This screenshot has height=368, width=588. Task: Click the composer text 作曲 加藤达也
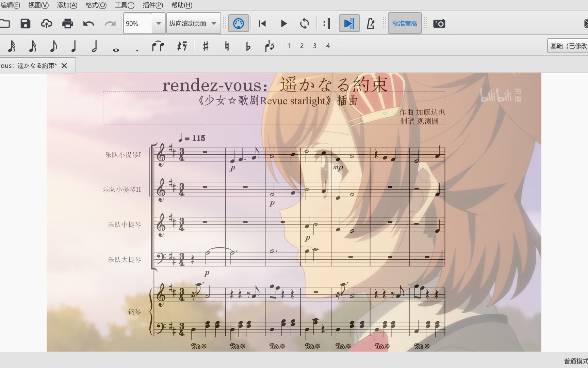point(422,112)
